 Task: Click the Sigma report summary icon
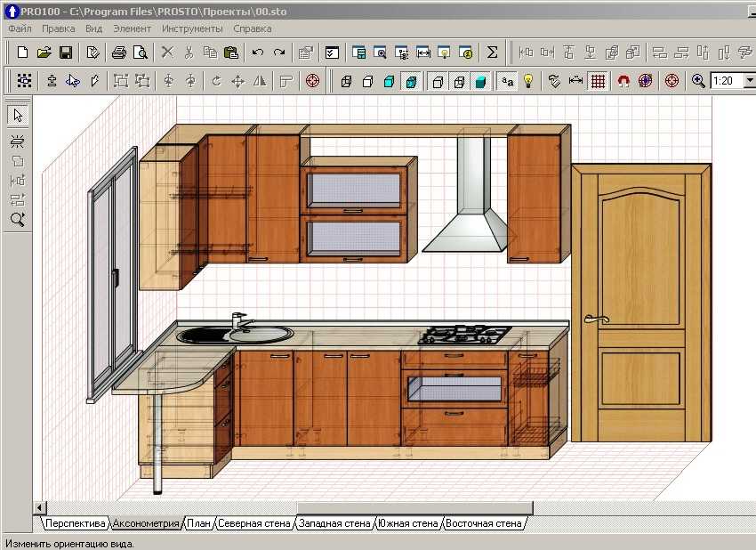(x=492, y=53)
